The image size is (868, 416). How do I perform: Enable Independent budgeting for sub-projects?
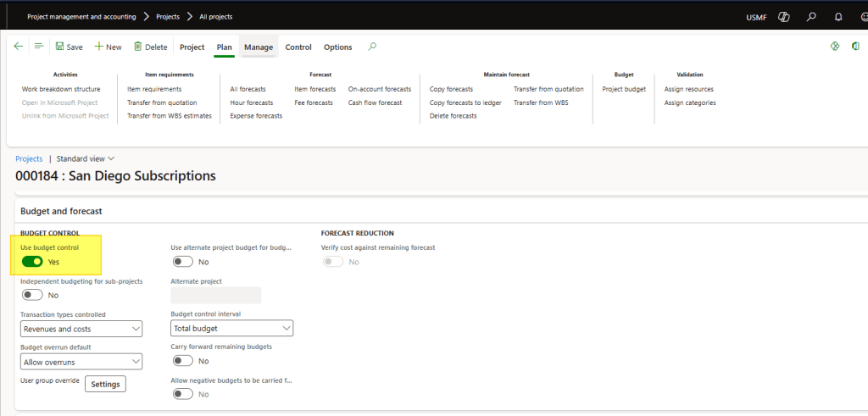point(32,295)
